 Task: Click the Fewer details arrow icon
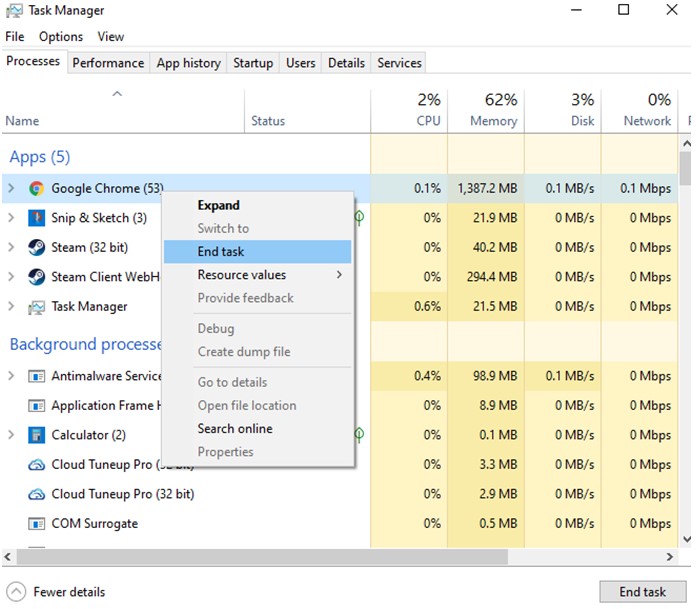tap(16, 592)
